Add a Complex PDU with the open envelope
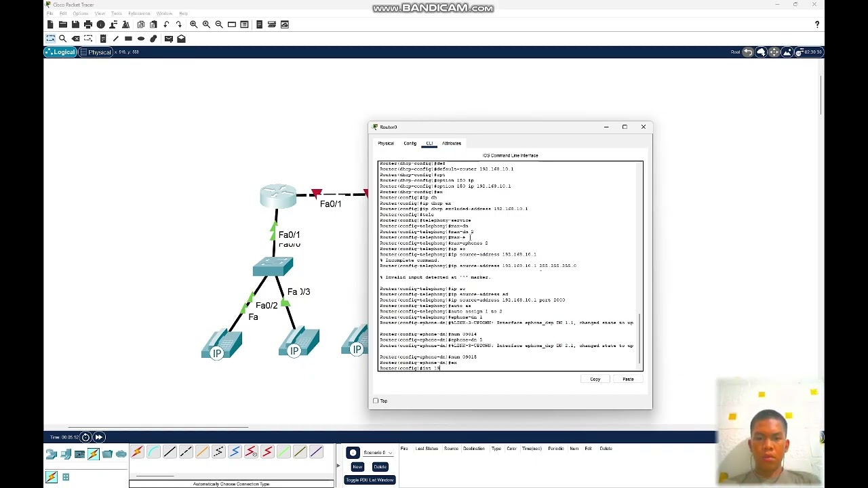Viewport: 868px width, 488px height. (181, 39)
